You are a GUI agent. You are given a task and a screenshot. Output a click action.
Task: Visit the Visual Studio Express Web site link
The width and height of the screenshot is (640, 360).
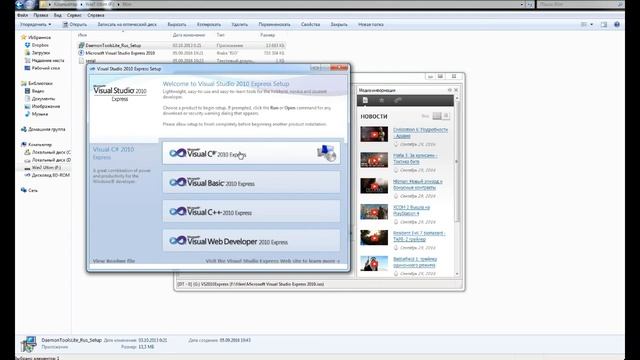point(273,261)
